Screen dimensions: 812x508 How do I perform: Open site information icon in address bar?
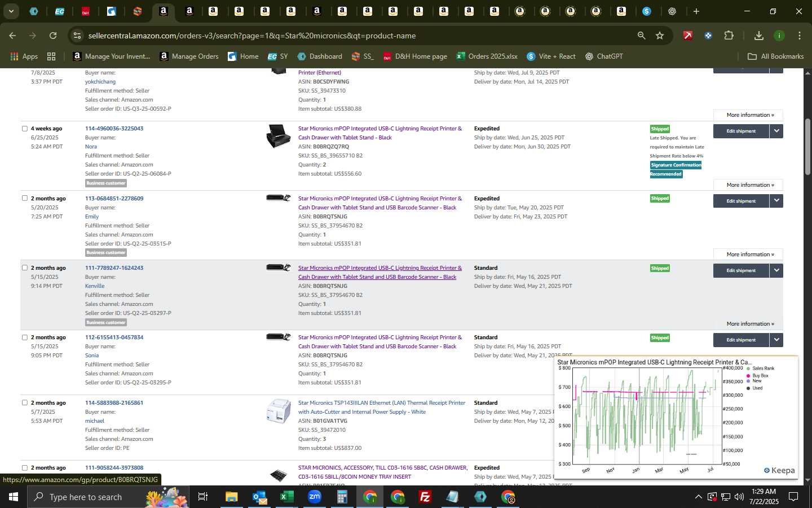[x=77, y=36]
